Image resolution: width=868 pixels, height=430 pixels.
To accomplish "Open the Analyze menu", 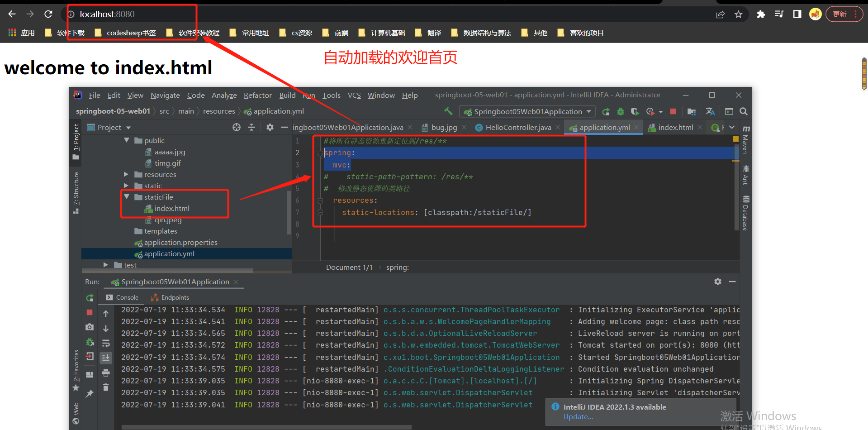I will [224, 95].
